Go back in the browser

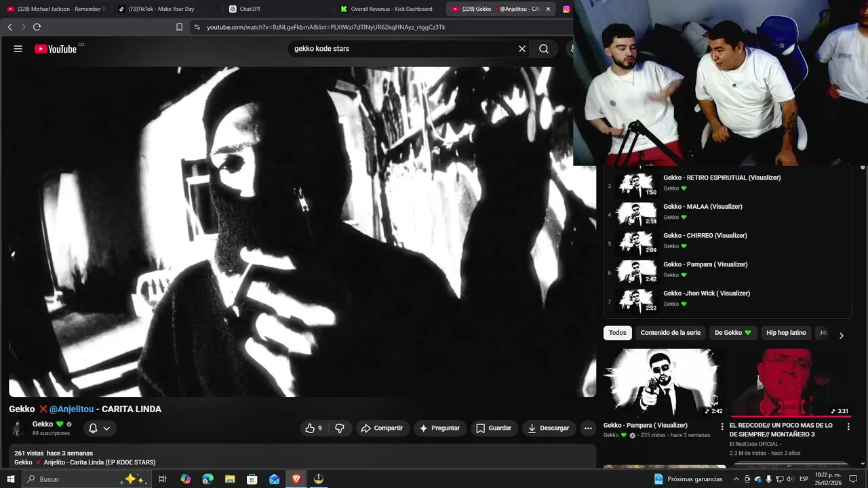pyautogui.click(x=9, y=27)
